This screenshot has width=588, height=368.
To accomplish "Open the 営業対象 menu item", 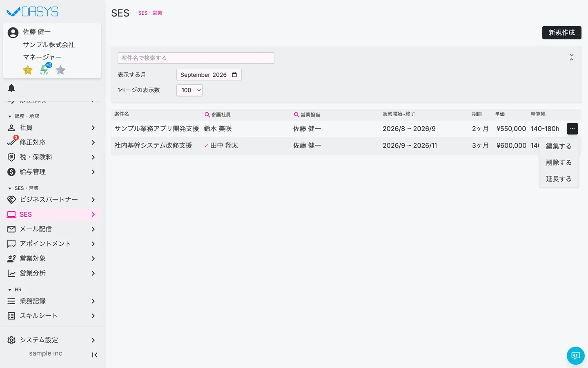I will [52, 258].
